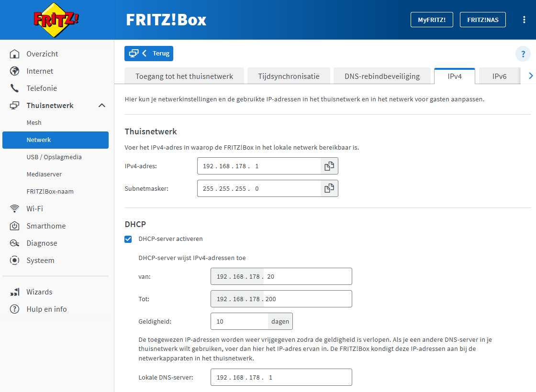536x392 pixels.
Task: Click the Hulp en info question icon
Action: [14, 309]
